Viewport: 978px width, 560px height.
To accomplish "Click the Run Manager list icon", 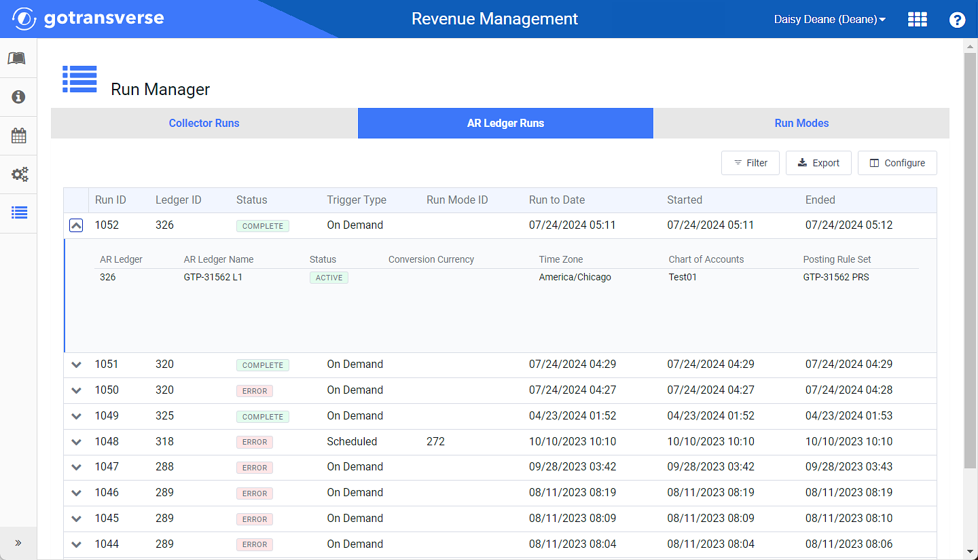I will [79, 79].
